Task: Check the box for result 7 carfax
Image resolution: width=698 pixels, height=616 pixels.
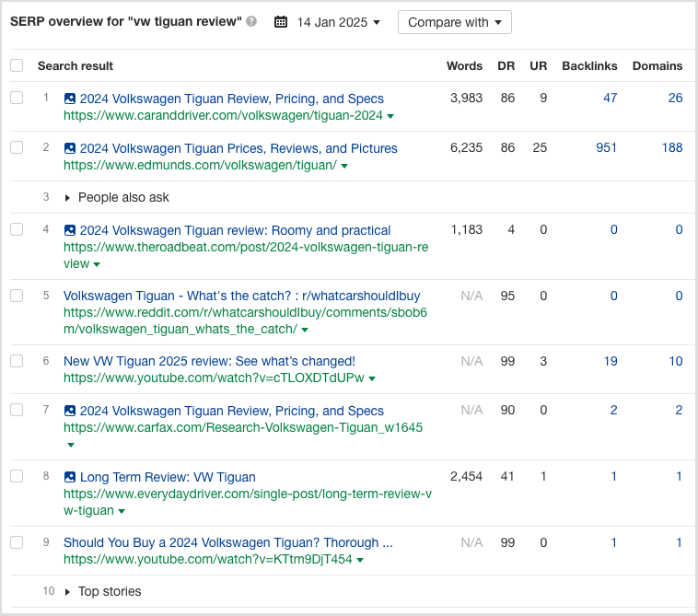Action: (x=17, y=410)
